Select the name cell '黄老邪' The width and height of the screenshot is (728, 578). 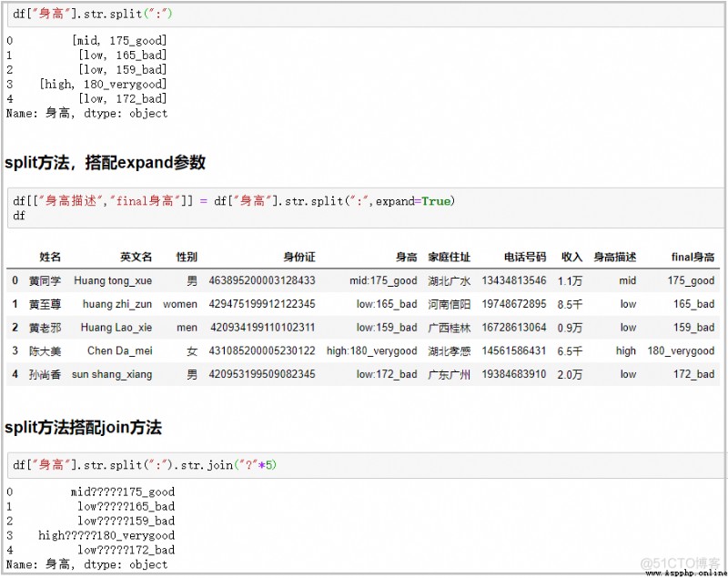[x=45, y=328]
